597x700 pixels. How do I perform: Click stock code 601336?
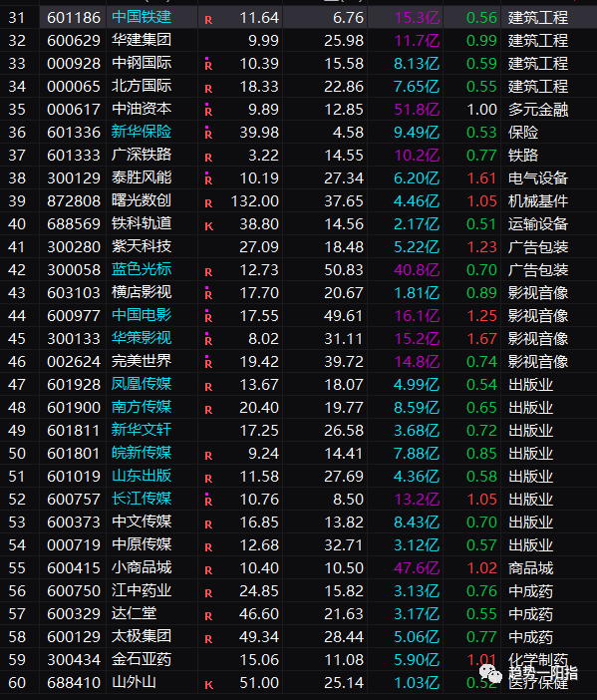(x=74, y=133)
